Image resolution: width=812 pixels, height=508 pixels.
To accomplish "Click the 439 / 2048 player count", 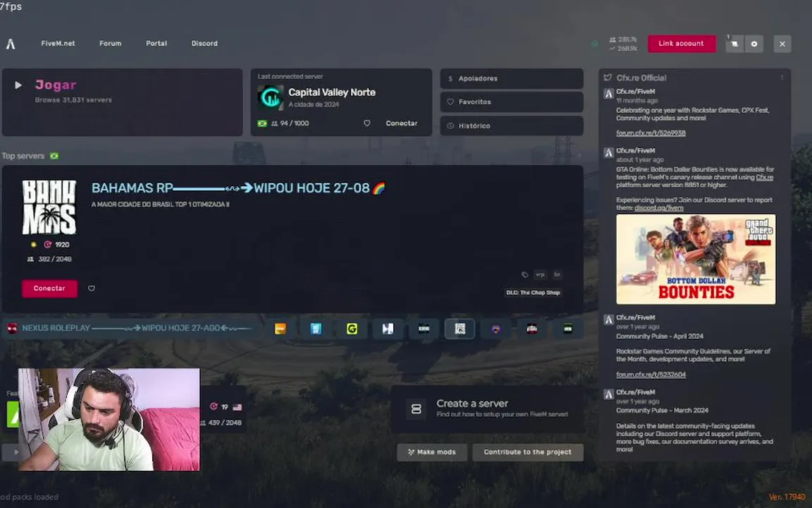I will tap(221, 423).
